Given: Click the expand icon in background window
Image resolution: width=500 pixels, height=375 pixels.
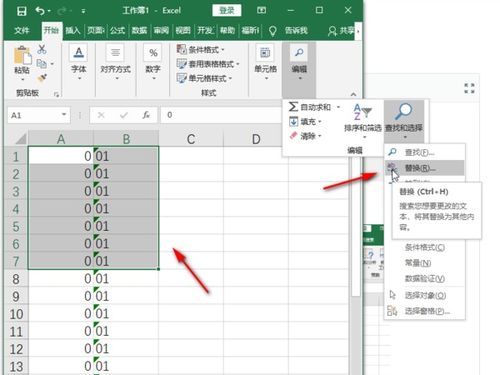Looking at the screenshot, I should (469, 88).
